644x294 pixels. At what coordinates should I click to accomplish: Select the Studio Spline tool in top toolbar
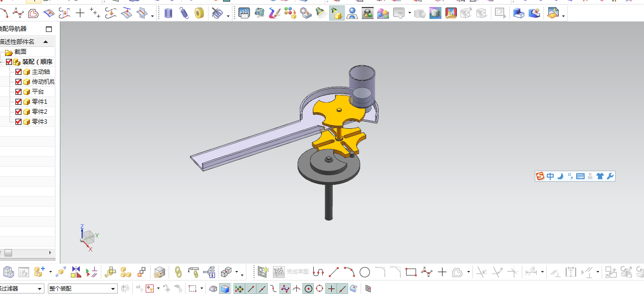pos(18,13)
